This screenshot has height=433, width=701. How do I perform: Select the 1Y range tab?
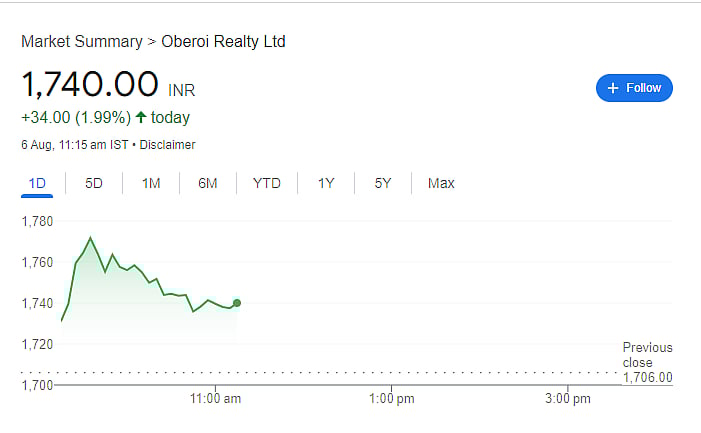[x=326, y=183]
